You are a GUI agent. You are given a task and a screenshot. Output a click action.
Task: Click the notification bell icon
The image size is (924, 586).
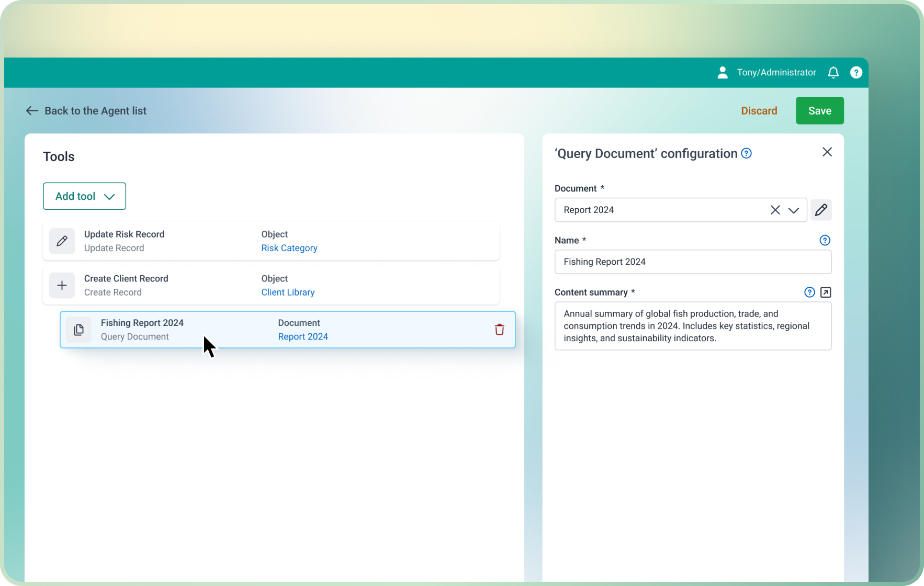pyautogui.click(x=833, y=73)
